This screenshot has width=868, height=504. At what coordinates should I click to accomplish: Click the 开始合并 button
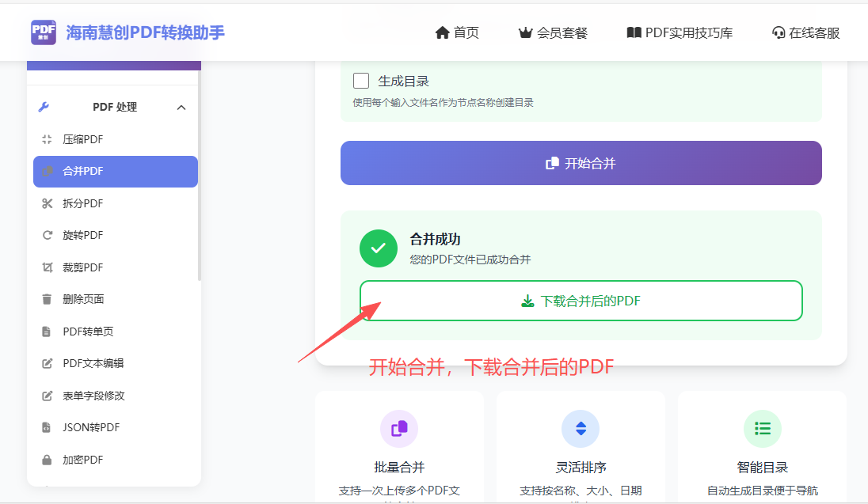pos(581,163)
